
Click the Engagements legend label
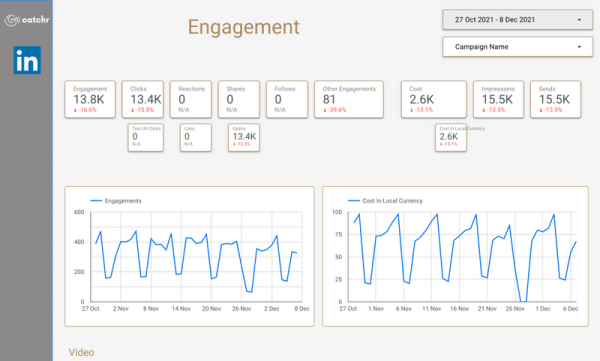point(123,201)
